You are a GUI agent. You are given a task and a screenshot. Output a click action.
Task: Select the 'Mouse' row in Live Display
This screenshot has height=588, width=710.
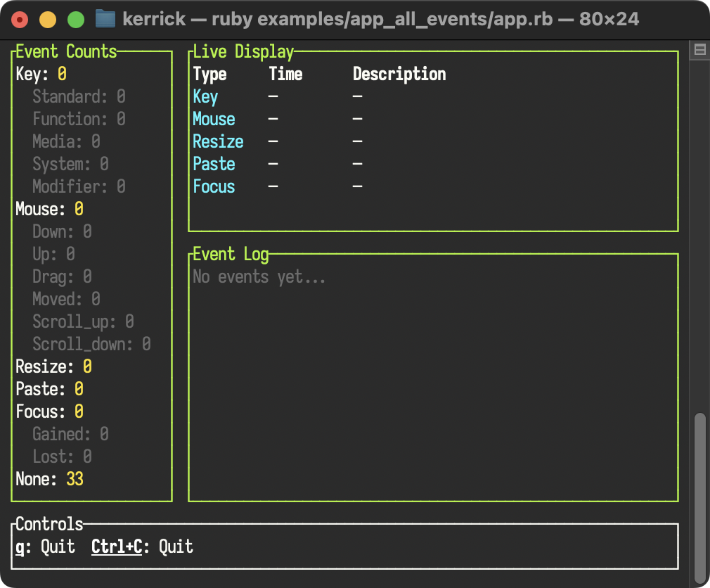433,119
